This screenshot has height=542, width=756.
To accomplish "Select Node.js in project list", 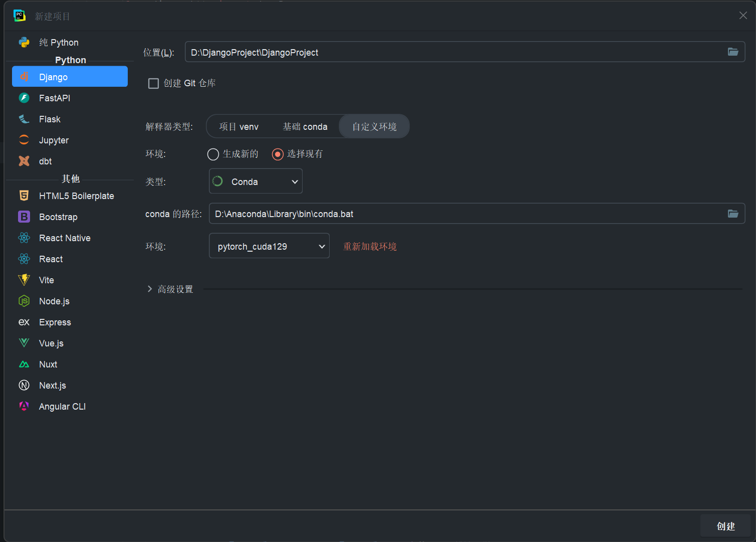I will tap(70, 301).
